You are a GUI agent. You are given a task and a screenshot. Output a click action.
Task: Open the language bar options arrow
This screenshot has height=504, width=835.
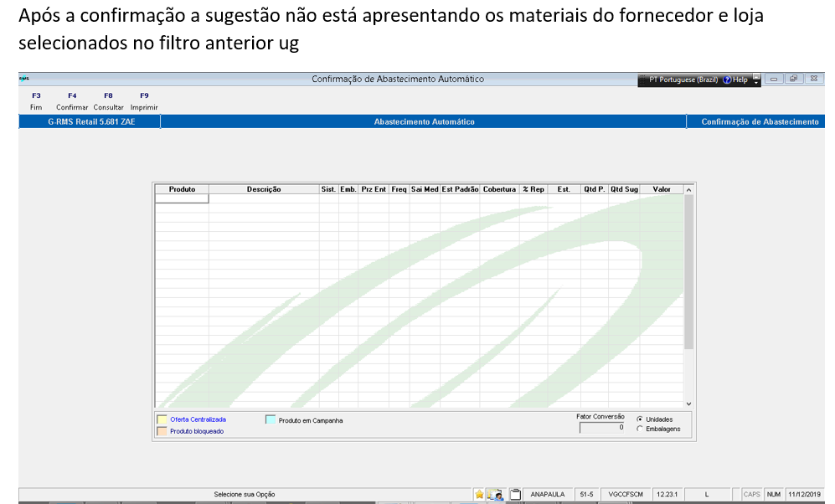pos(756,83)
